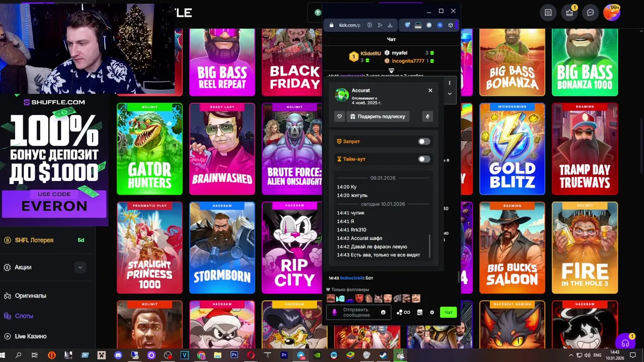Click chat username bubucick4
This screenshot has width=644, height=362.
[352, 278]
